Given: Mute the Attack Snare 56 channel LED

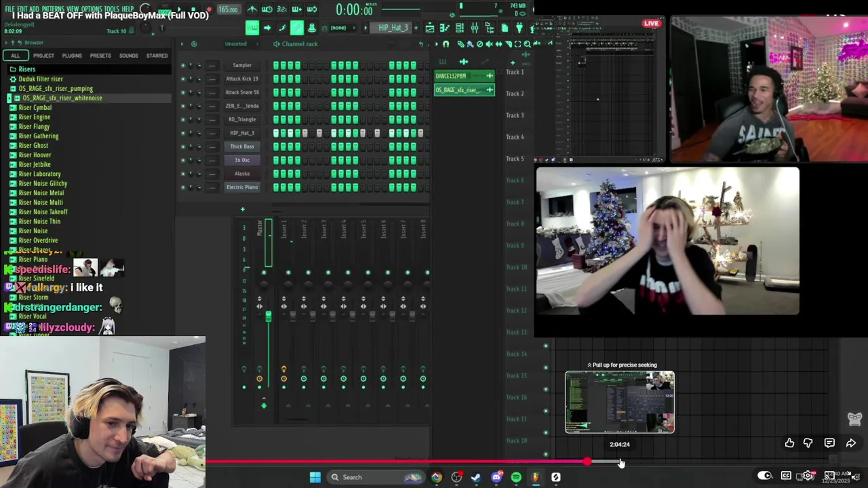Looking at the screenshot, I should click(x=182, y=92).
